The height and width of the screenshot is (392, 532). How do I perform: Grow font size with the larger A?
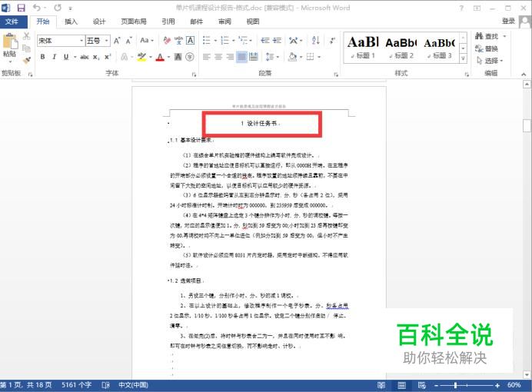click(x=117, y=41)
